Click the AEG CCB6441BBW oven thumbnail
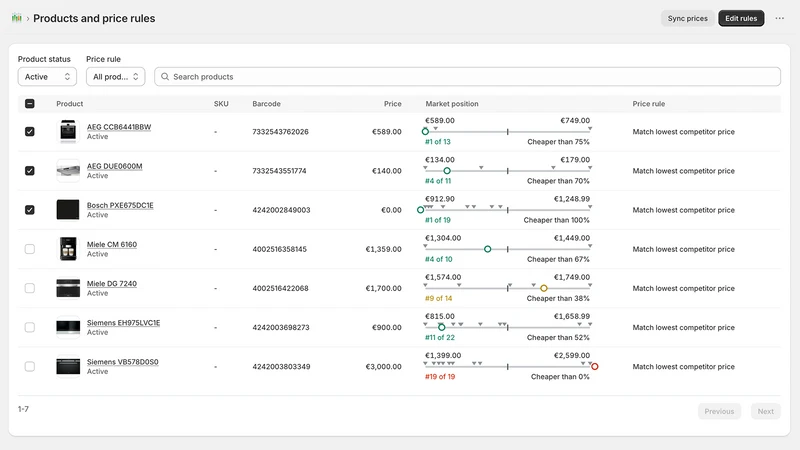The height and width of the screenshot is (450, 800). coord(68,132)
